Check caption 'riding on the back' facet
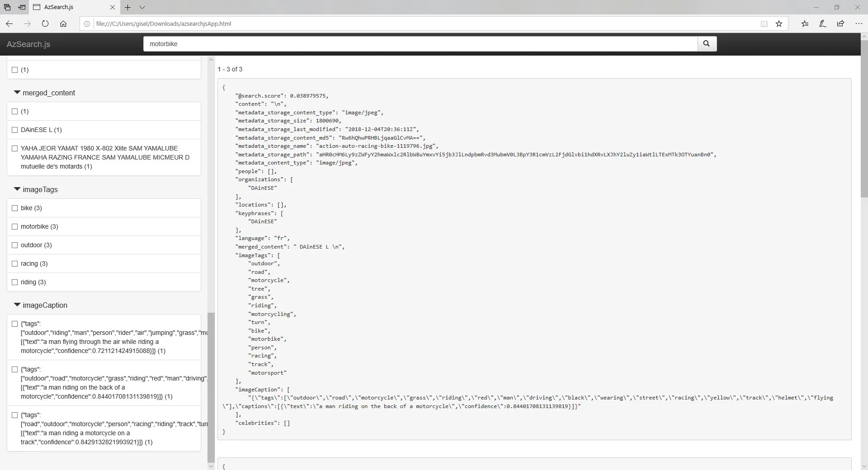 [x=14, y=370]
